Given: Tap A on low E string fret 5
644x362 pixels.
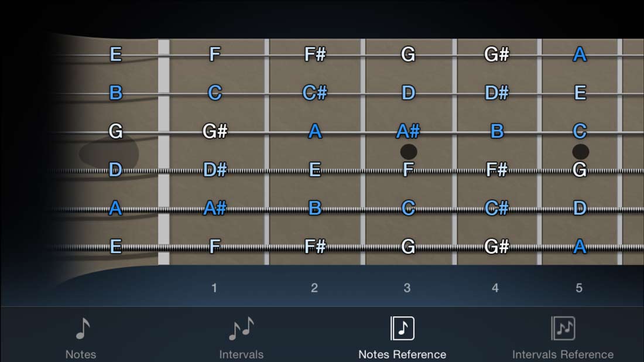Looking at the screenshot, I should coord(580,247).
